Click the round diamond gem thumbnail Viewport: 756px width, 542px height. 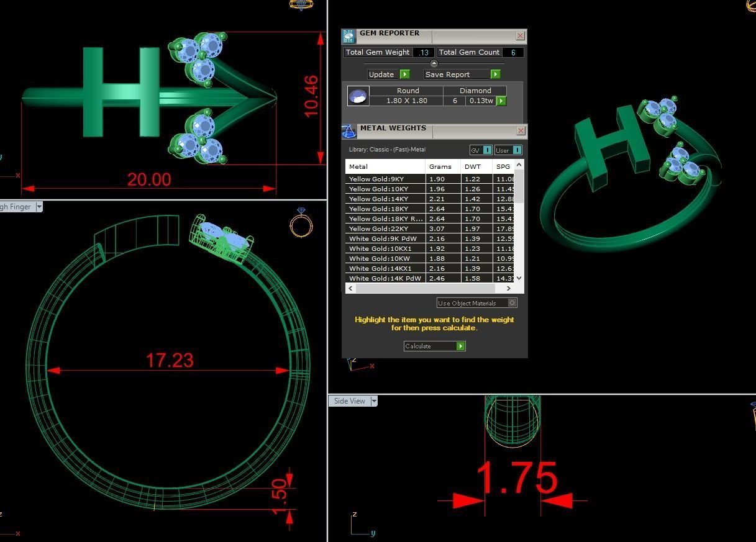coord(358,96)
